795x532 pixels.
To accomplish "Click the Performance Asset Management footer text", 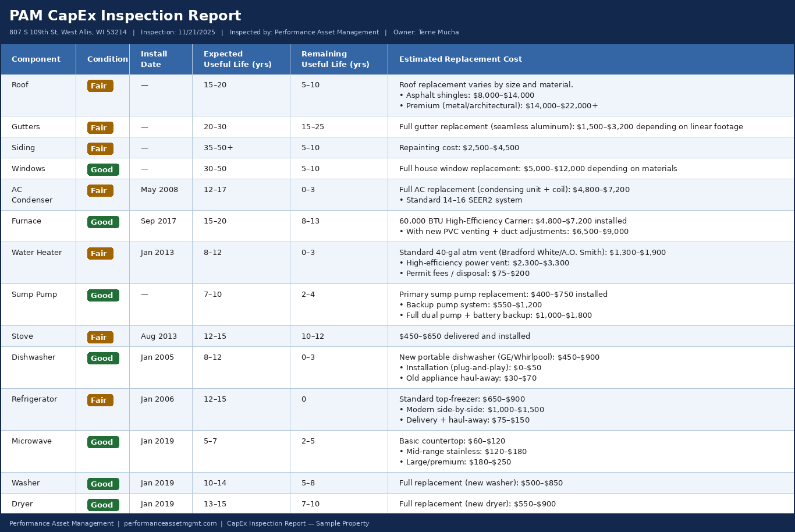I will click(x=61, y=524).
